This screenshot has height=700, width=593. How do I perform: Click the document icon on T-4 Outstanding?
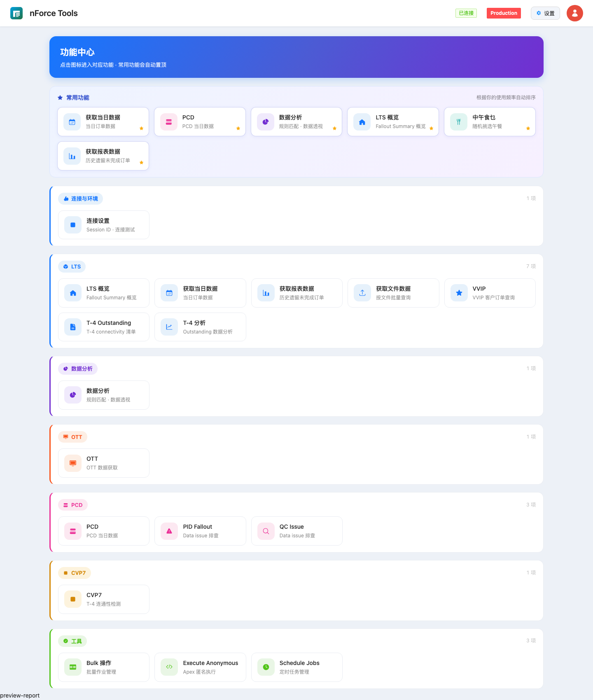73,327
